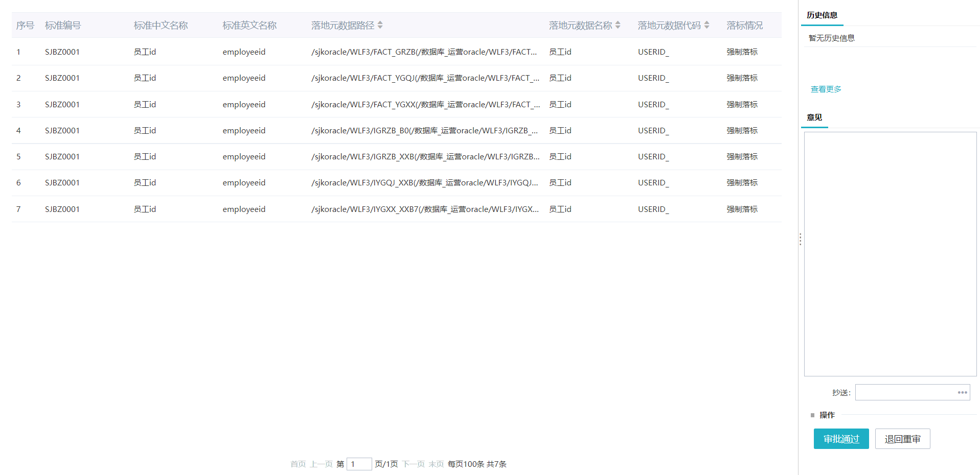This screenshot has height=475, width=980.
Task: Click the page number input box
Action: pyautogui.click(x=359, y=464)
